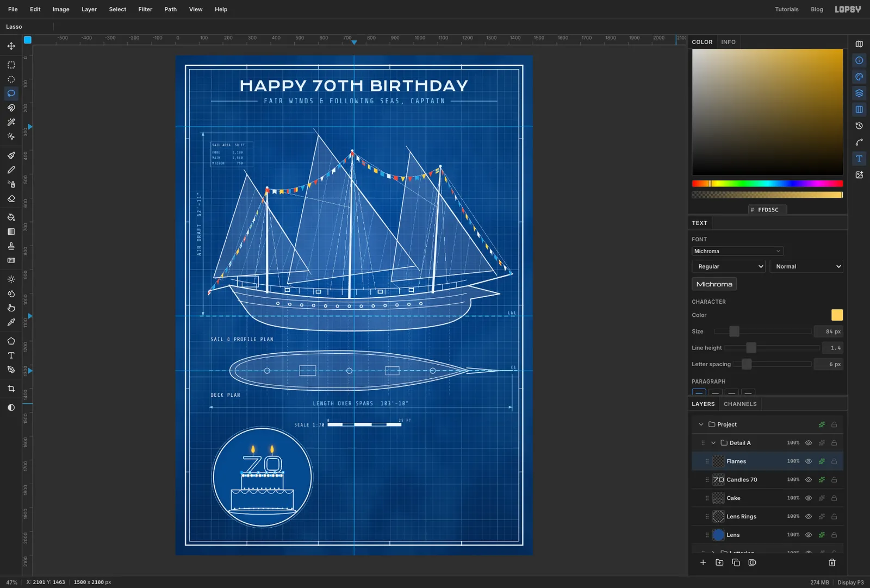This screenshot has width=870, height=588.
Task: Open the Regular font style dropdown
Action: click(x=729, y=266)
